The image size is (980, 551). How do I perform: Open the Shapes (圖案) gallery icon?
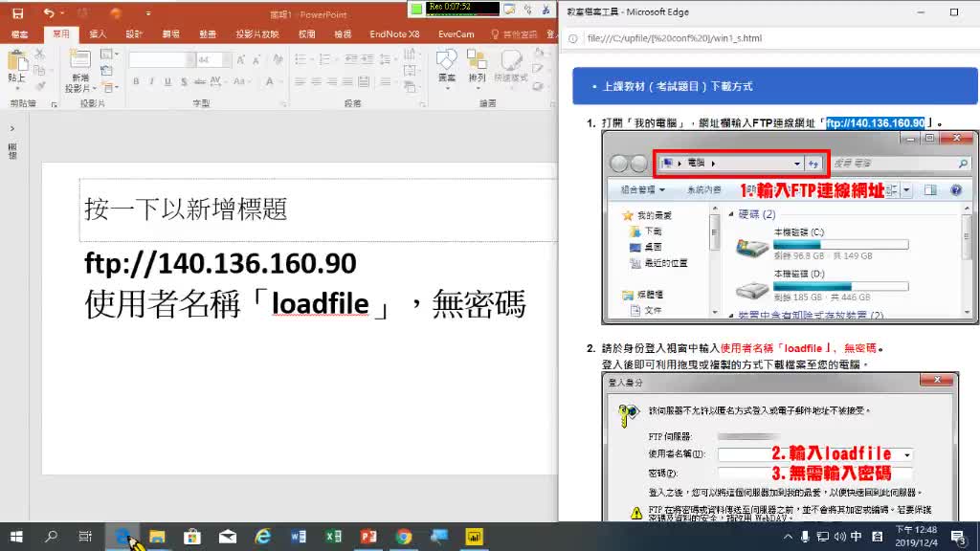tap(447, 65)
